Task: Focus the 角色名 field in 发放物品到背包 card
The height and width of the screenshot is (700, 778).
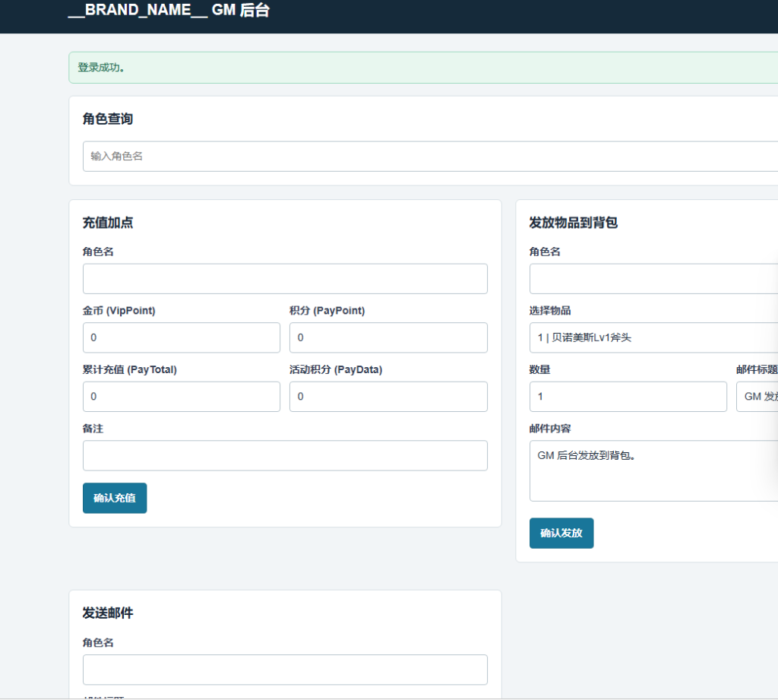Action: (x=653, y=279)
